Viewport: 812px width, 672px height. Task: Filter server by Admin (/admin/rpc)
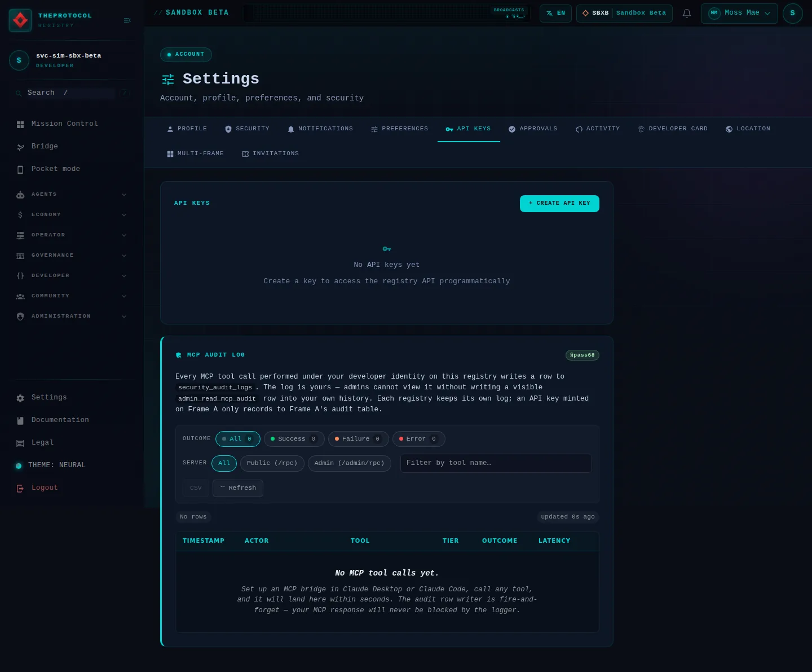click(350, 463)
